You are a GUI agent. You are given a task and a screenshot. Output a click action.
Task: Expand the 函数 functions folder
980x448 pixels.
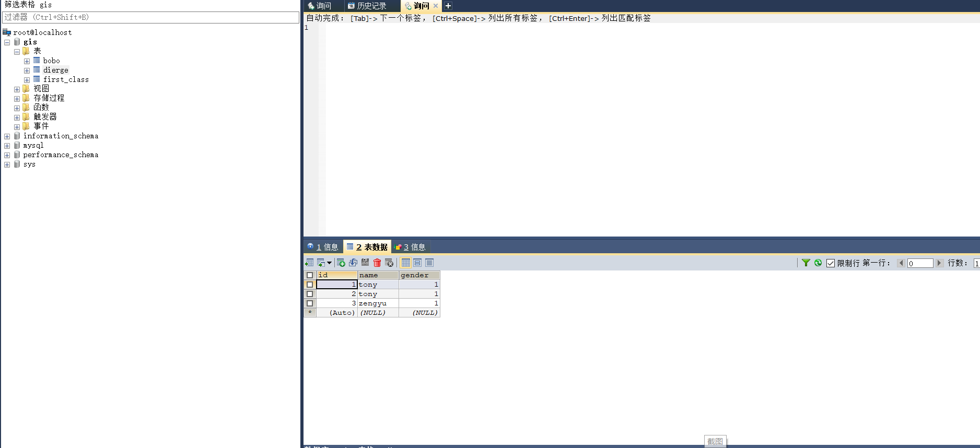pyautogui.click(x=17, y=108)
